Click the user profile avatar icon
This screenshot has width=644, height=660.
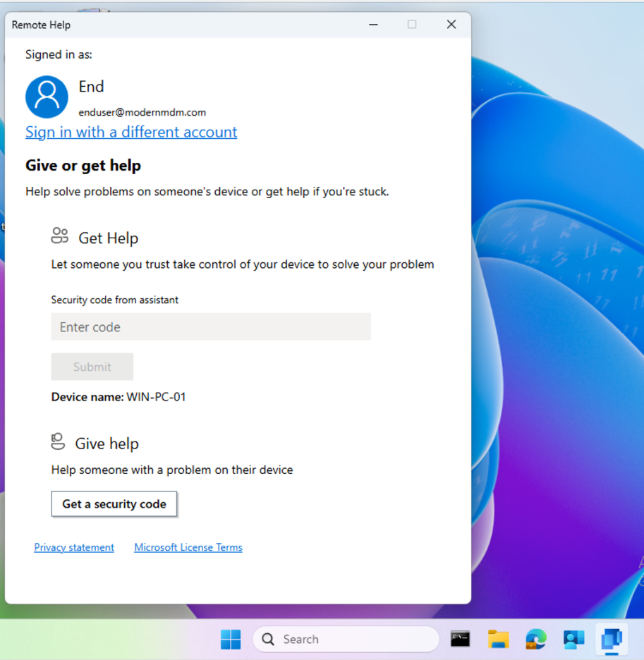[47, 97]
